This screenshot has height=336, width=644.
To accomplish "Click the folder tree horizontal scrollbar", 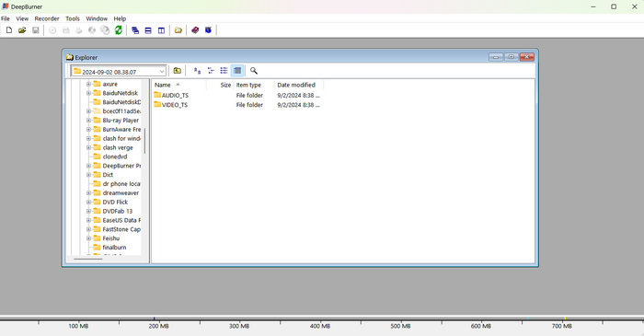I will (x=88, y=259).
